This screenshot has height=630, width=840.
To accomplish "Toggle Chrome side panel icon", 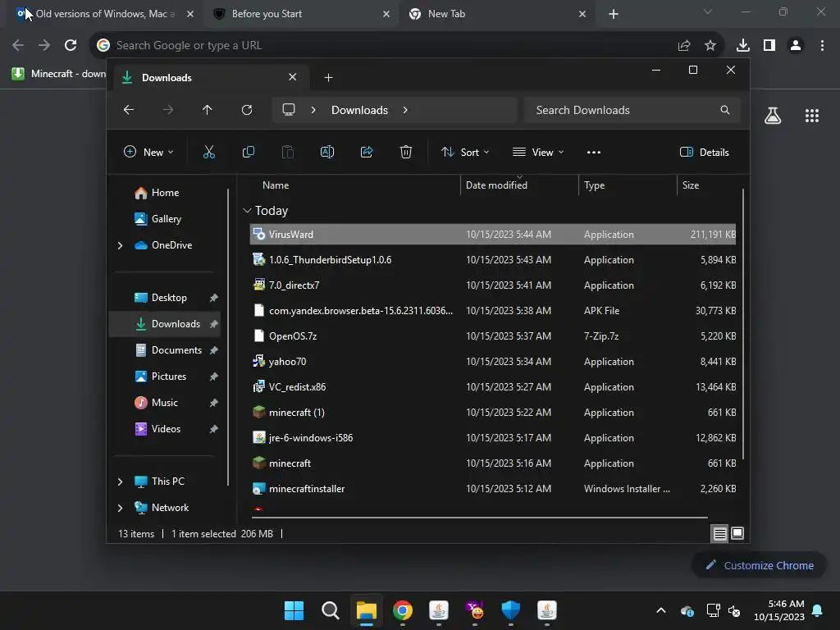I will (x=769, y=45).
